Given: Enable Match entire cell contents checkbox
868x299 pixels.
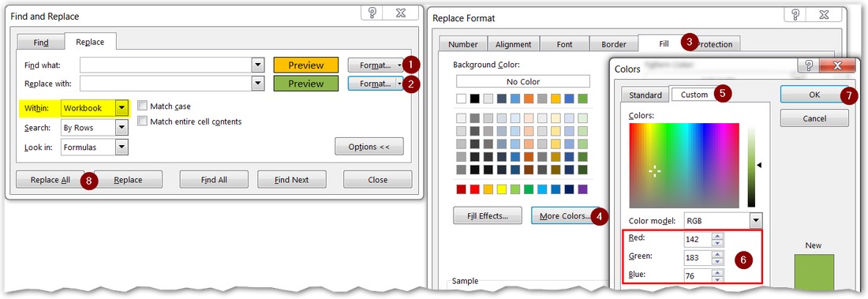Looking at the screenshot, I should point(142,121).
